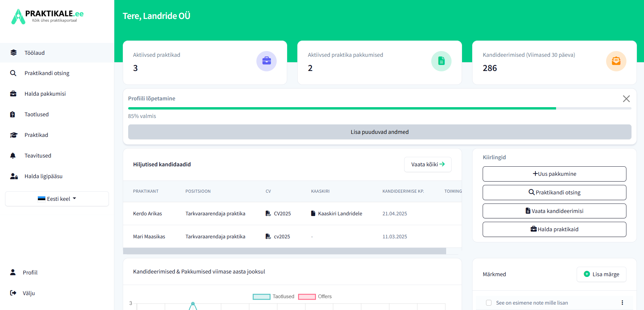
Task: Open Mari Maasikas cv2025 PDF file
Action: pyautogui.click(x=278, y=237)
